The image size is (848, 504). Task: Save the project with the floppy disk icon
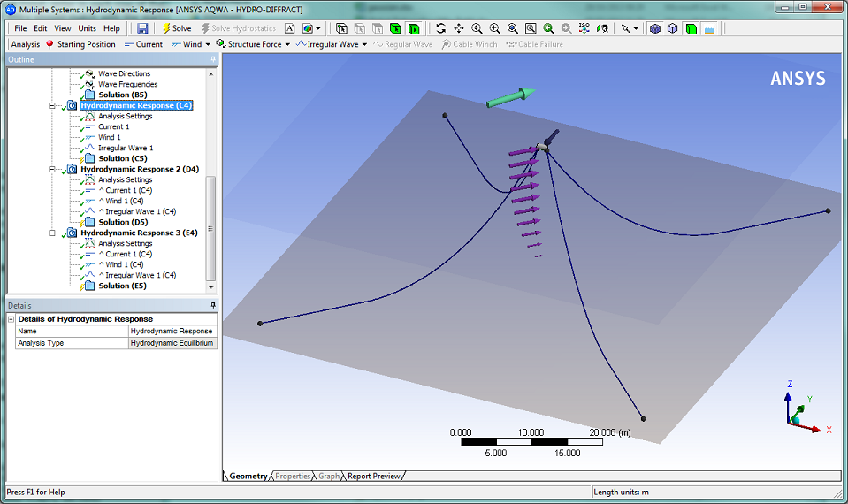142,28
